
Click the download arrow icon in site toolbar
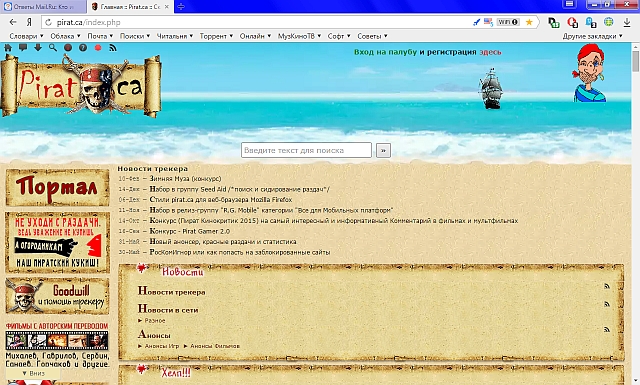(38, 48)
